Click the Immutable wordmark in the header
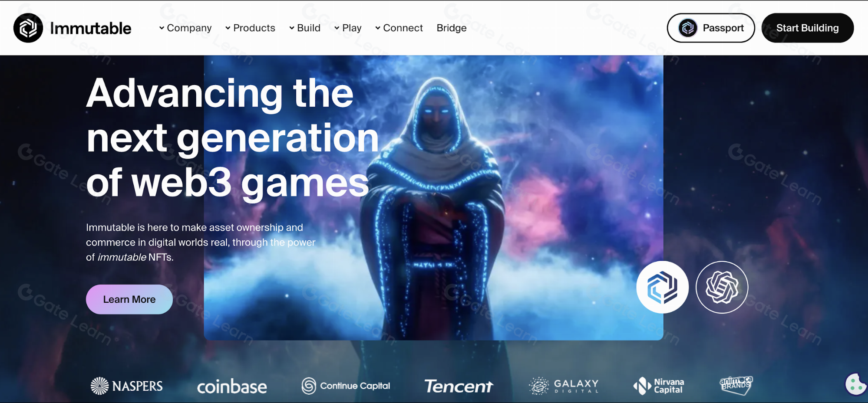Screen dimensions: 868x403 [x=90, y=28]
